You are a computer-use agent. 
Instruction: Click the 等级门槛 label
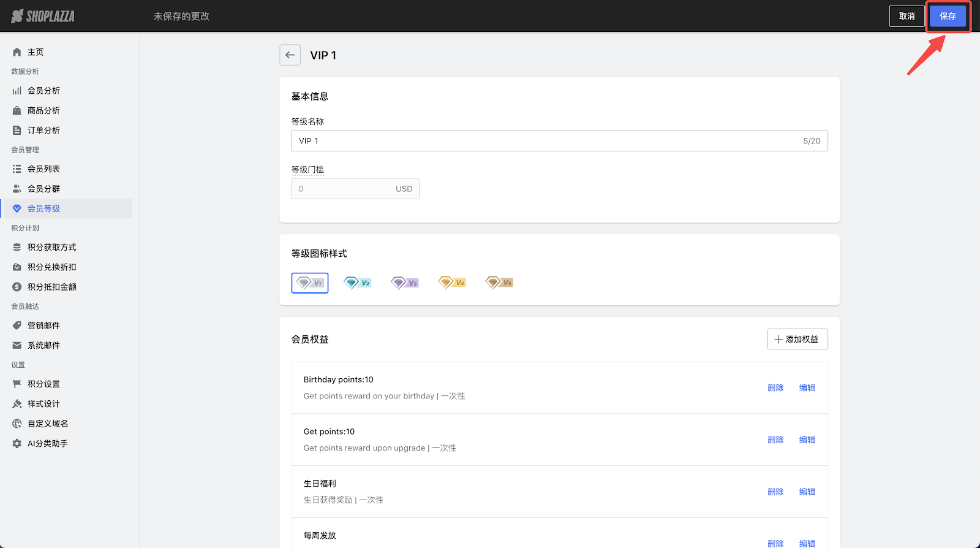(x=308, y=170)
